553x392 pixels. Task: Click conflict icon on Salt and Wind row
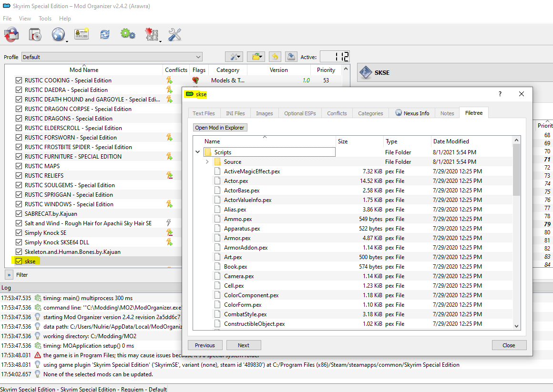(169, 223)
